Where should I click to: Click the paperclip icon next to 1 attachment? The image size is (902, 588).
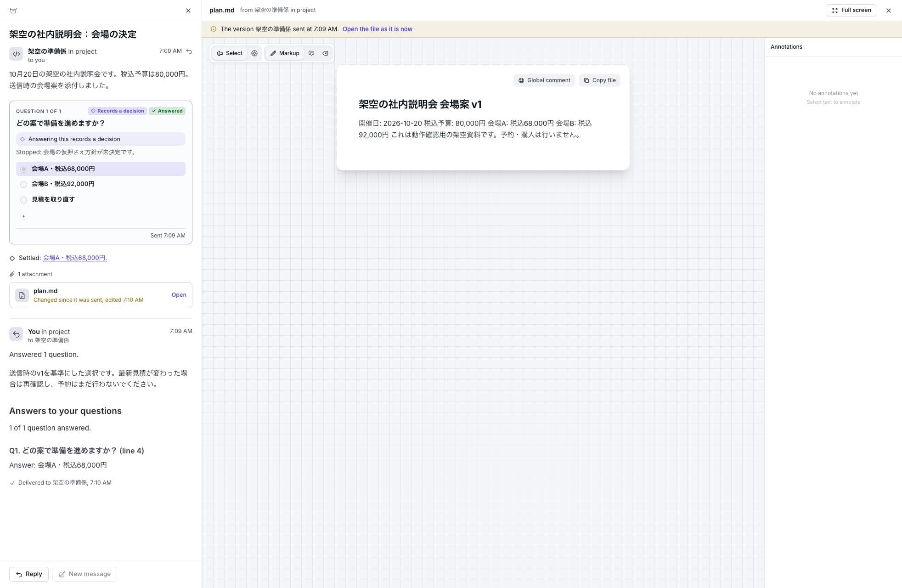[12, 274]
